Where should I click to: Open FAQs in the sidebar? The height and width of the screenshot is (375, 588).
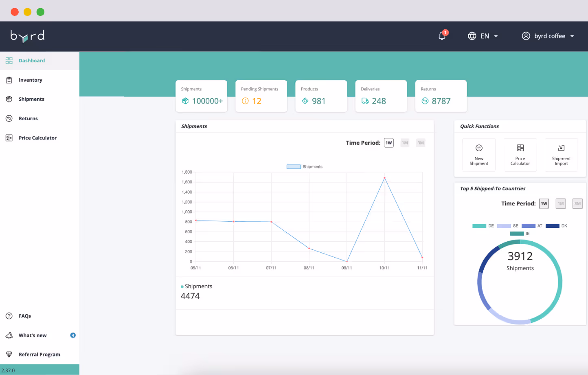tap(39, 316)
